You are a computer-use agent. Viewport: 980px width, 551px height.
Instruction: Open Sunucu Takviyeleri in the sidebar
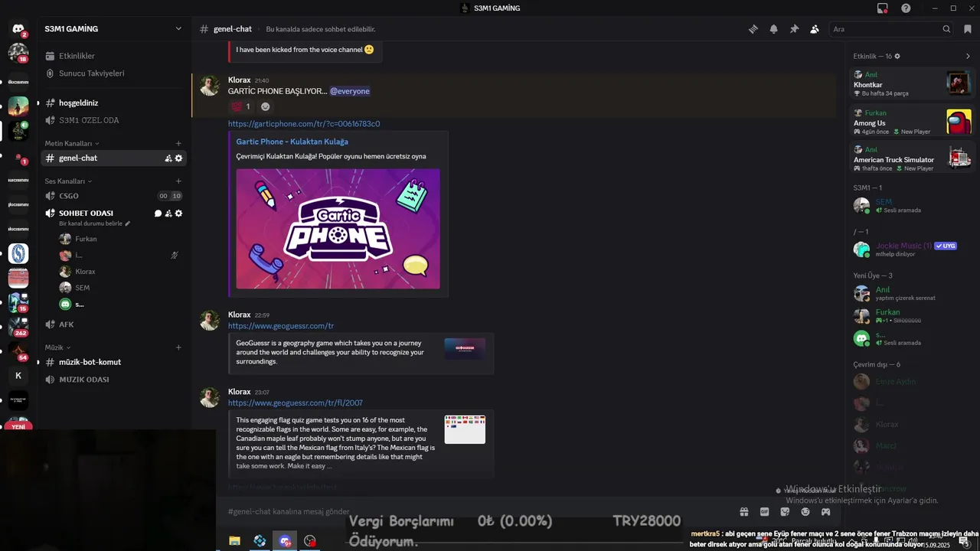point(114,73)
